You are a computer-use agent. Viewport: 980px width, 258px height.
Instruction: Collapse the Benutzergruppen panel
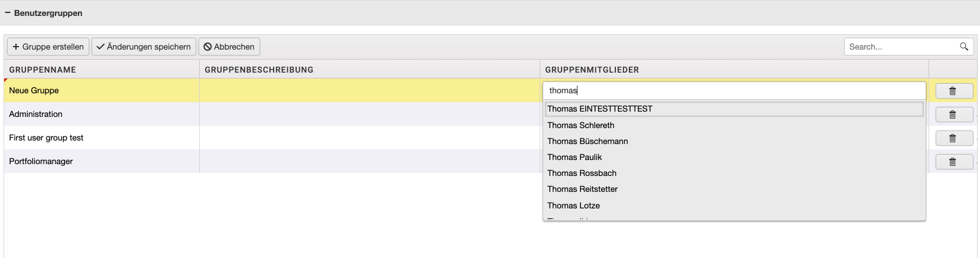click(x=8, y=13)
